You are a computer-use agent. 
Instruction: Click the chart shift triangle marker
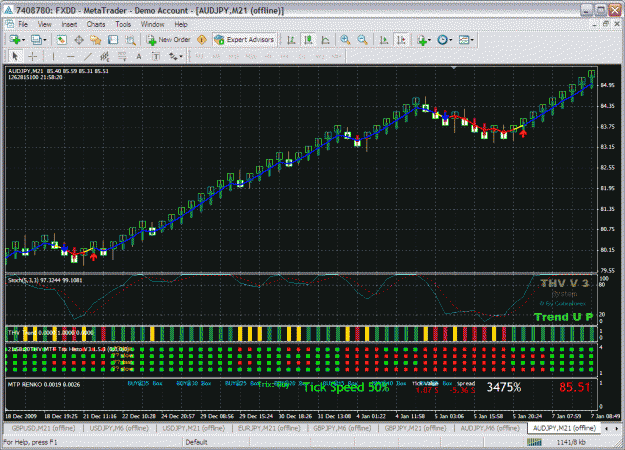[454, 68]
